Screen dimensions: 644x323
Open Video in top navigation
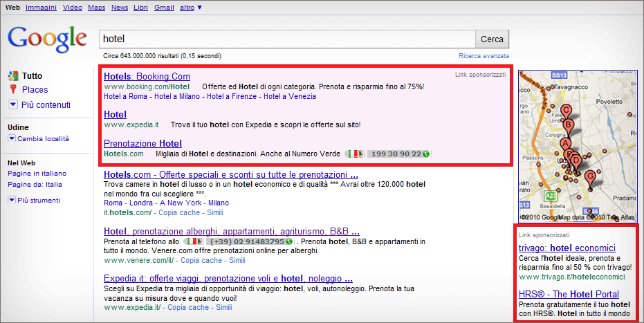tap(72, 8)
